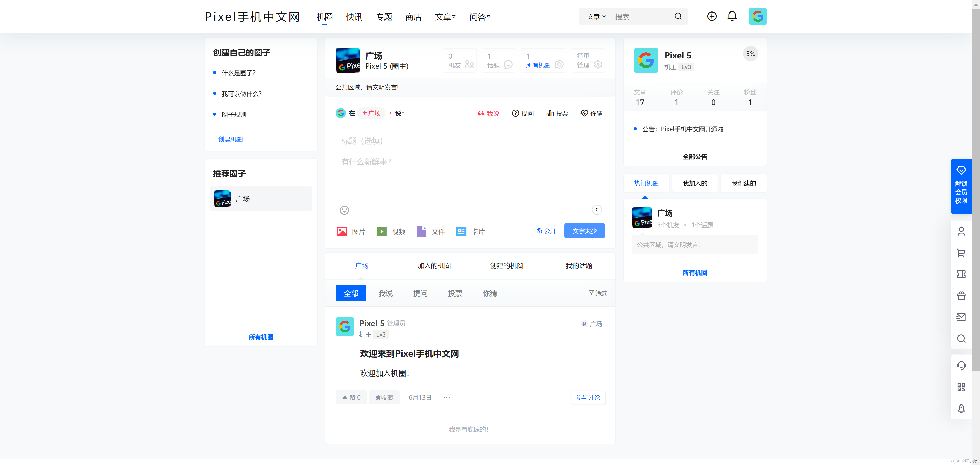Viewport: 980px width, 465px height.
Task: Show the QR code icon in right sidebar
Action: pyautogui.click(x=961, y=387)
